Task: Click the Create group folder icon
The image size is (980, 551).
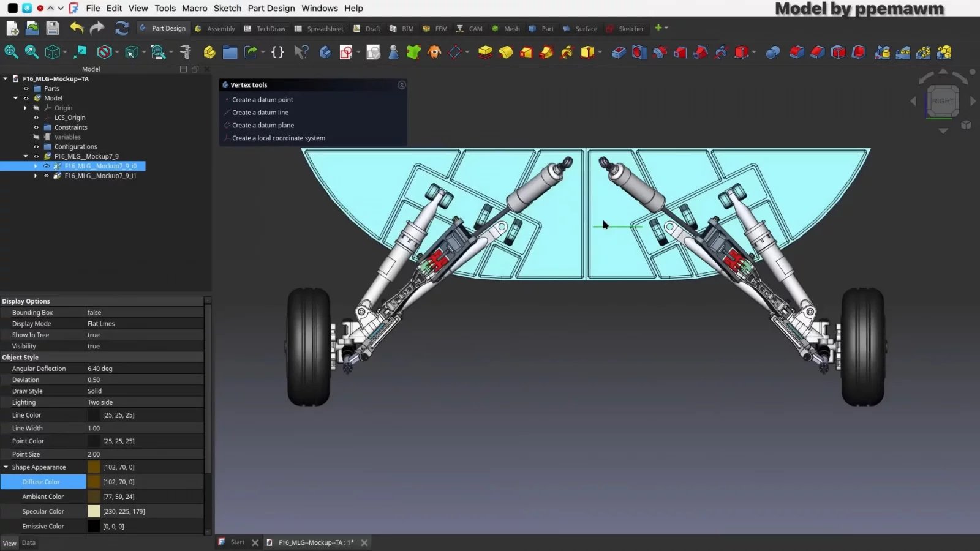Action: (x=230, y=52)
